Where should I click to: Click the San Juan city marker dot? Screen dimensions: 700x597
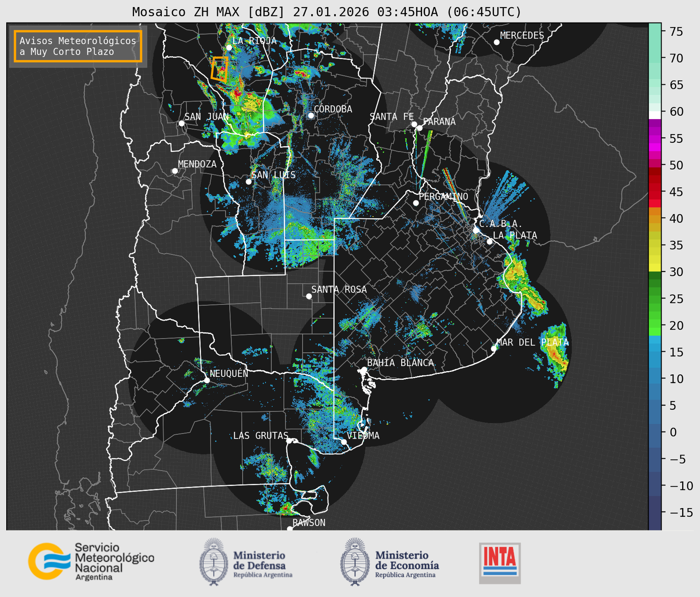tap(181, 123)
